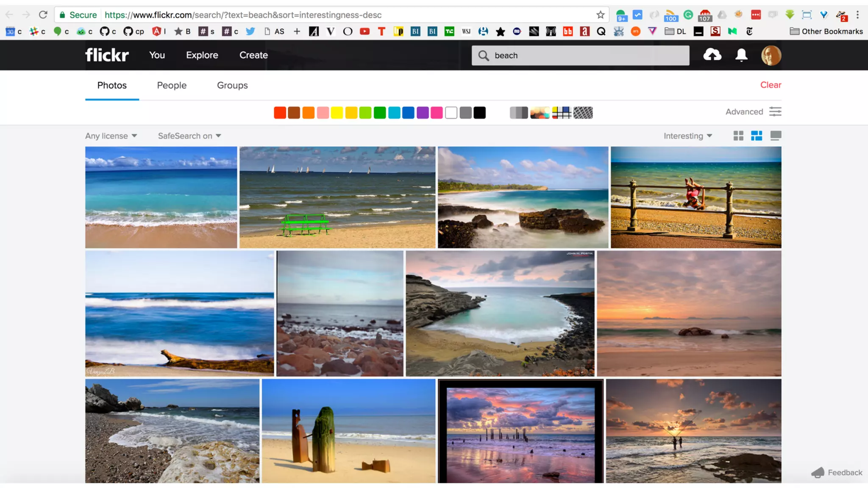Click the Clear link
The height and width of the screenshot is (488, 868).
(771, 85)
